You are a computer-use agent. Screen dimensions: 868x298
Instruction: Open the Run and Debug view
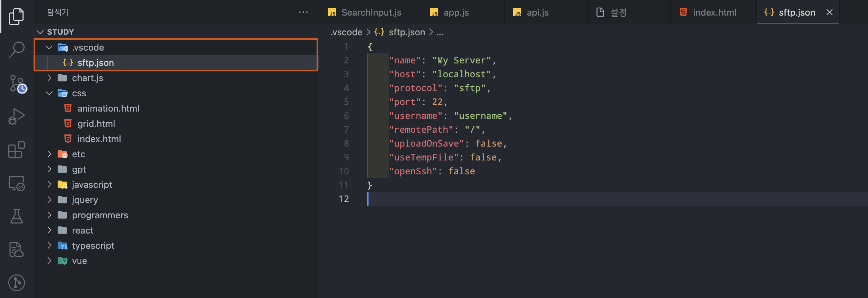click(16, 116)
